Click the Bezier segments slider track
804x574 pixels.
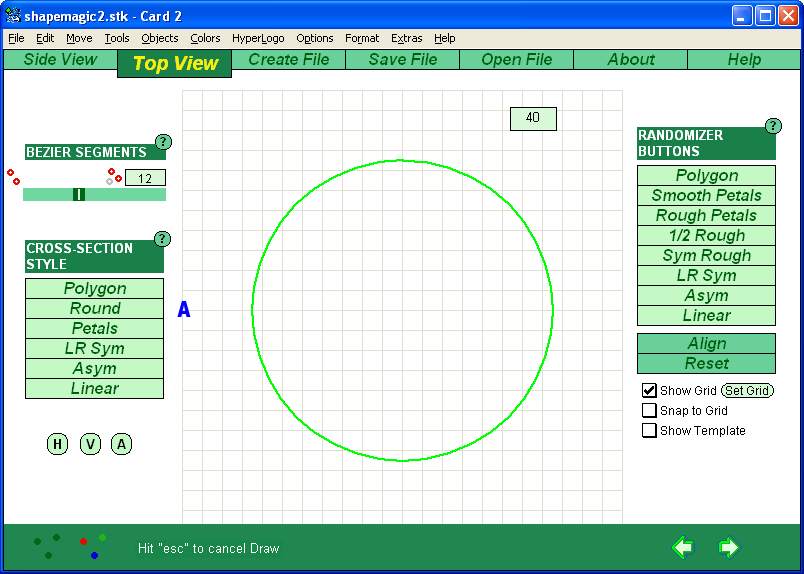click(120, 194)
